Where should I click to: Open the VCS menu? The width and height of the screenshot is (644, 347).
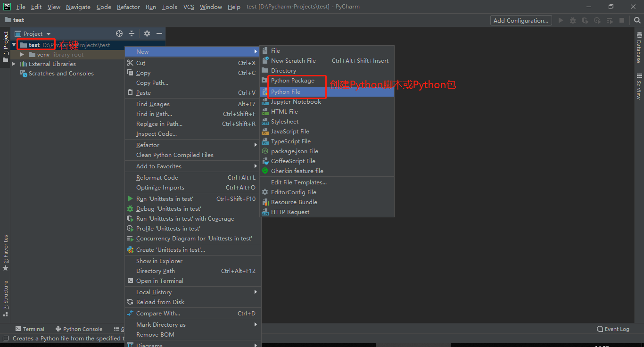click(x=189, y=7)
